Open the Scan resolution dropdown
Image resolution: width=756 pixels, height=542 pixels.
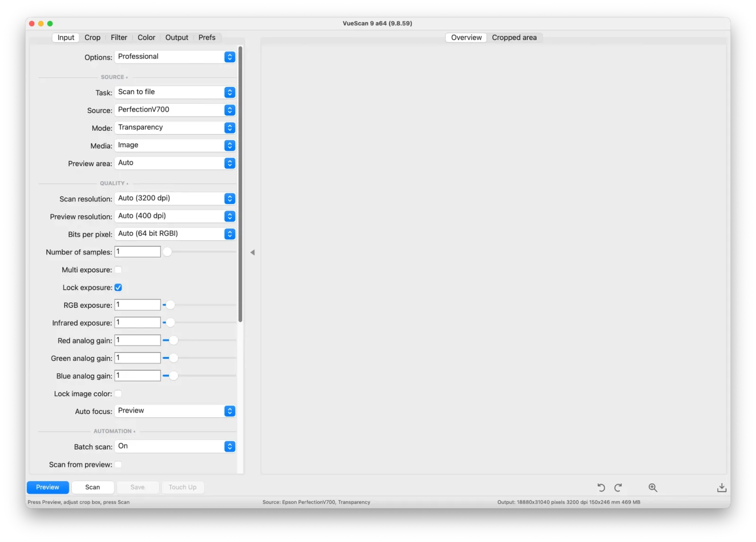coord(175,198)
